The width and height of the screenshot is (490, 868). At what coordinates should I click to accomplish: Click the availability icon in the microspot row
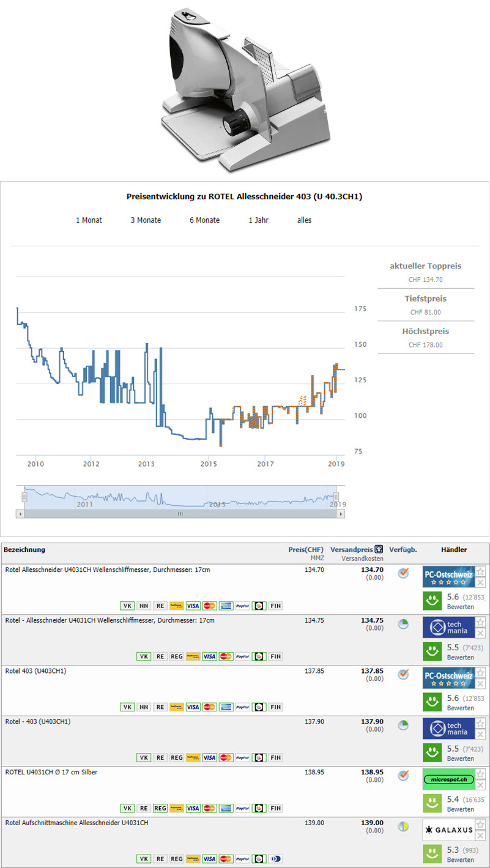click(403, 775)
